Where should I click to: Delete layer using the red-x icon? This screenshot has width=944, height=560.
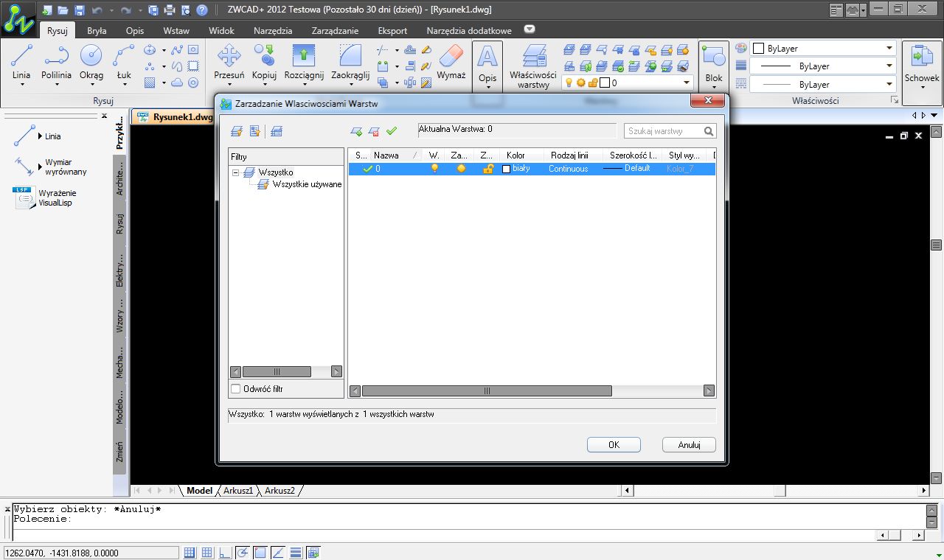point(374,131)
